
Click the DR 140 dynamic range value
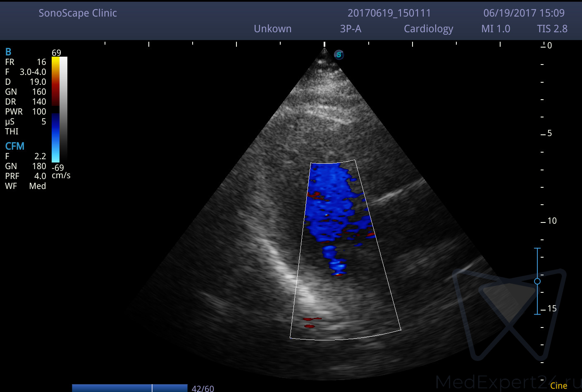[25, 102]
